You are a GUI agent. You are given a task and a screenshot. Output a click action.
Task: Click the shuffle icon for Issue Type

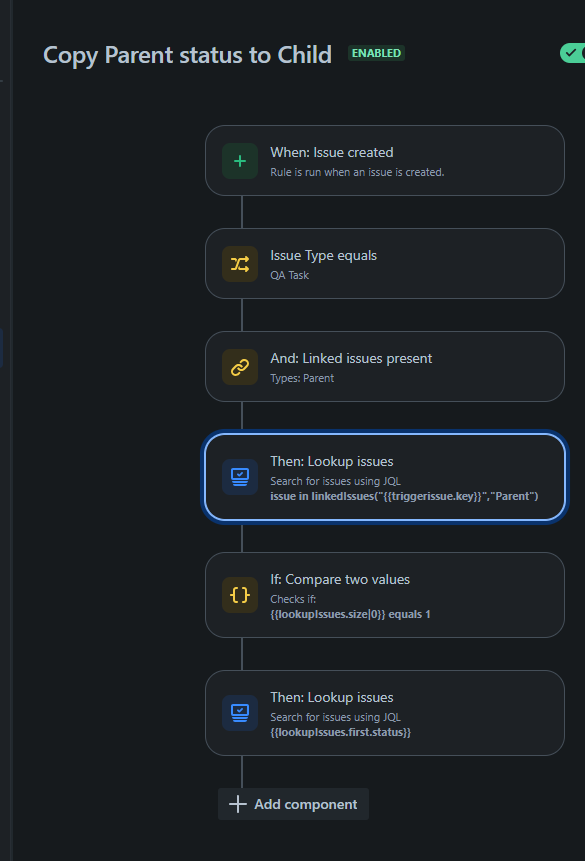tap(240, 264)
